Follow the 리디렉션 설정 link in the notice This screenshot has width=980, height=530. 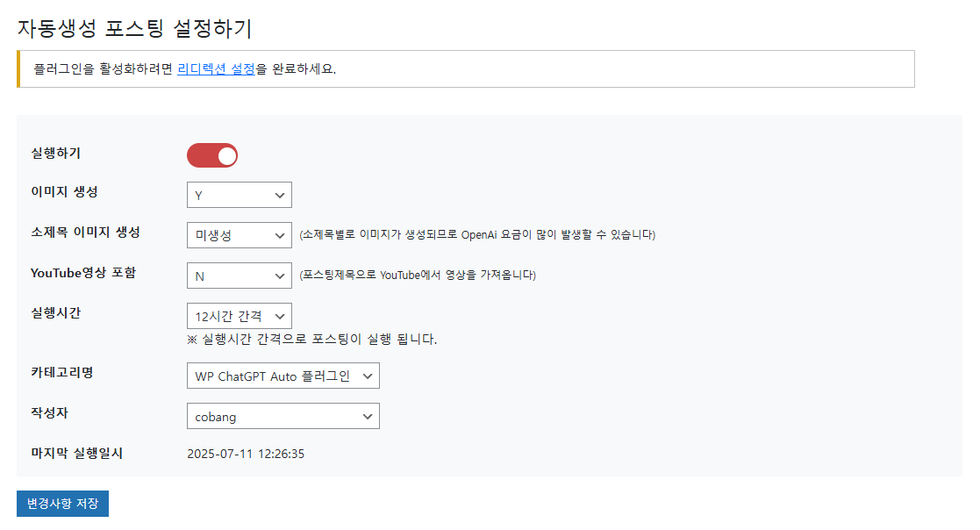(x=216, y=68)
